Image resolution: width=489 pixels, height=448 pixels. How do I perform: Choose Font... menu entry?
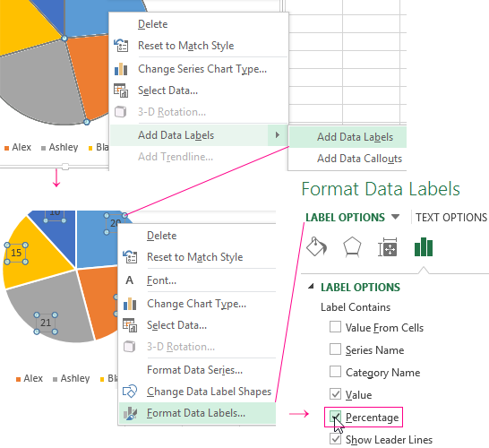click(161, 280)
